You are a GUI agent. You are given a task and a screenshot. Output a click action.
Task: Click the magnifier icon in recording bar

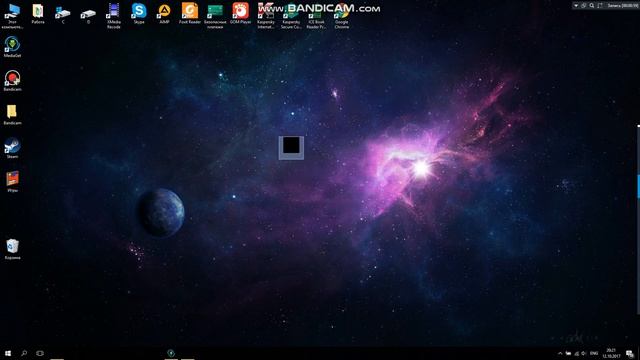pos(592,6)
